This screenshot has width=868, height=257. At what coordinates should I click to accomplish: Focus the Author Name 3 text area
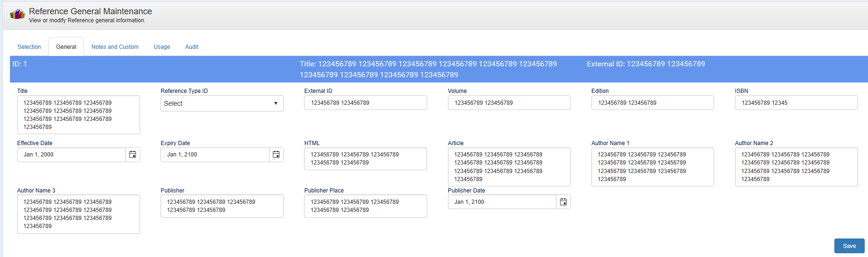tap(78, 214)
